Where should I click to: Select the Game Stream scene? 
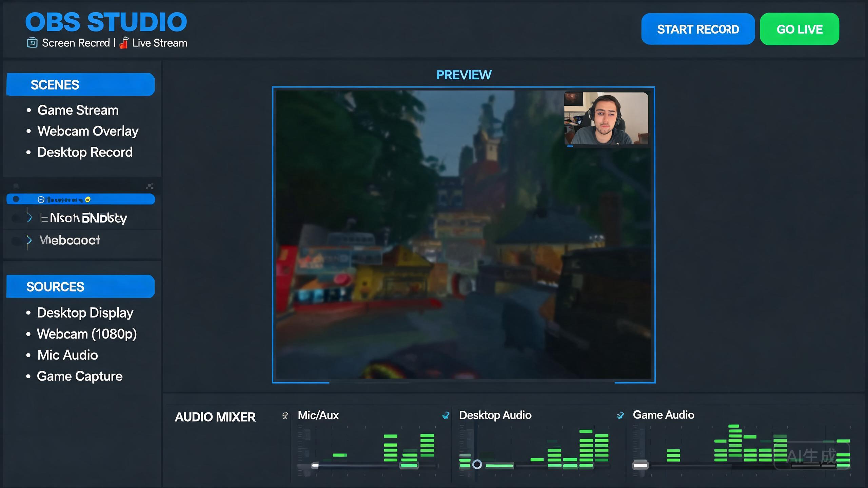click(78, 110)
